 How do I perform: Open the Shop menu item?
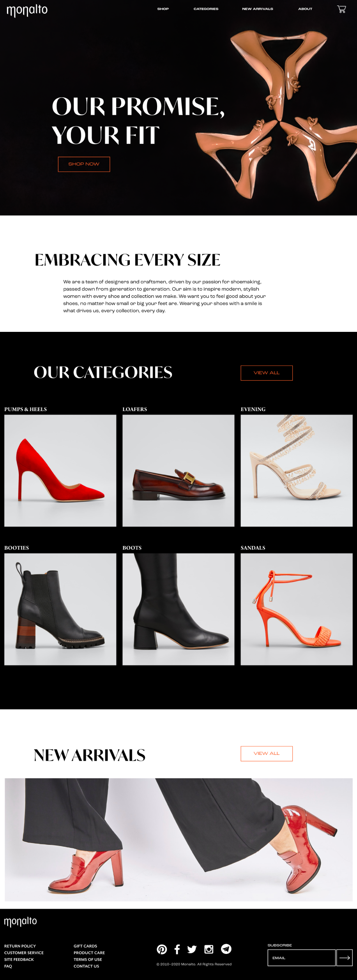163,9
